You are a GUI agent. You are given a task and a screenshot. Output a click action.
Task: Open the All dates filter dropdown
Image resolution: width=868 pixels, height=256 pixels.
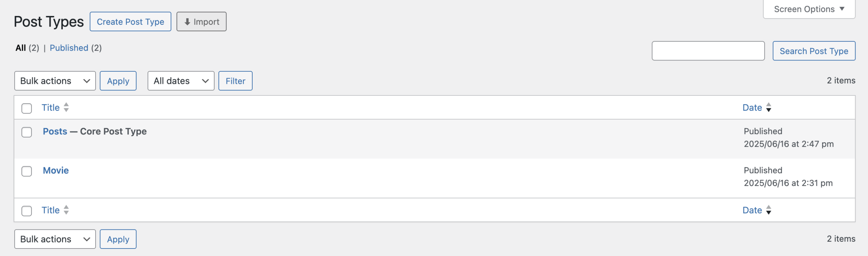click(180, 81)
